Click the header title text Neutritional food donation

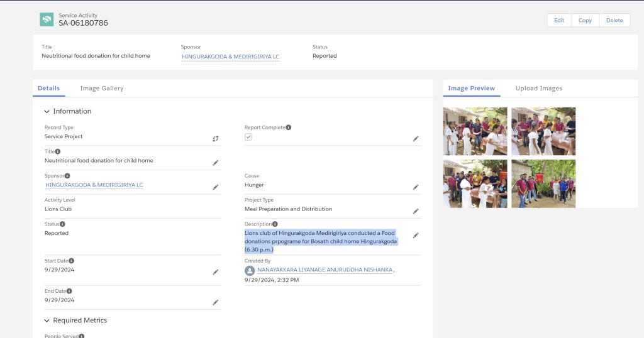[96, 56]
